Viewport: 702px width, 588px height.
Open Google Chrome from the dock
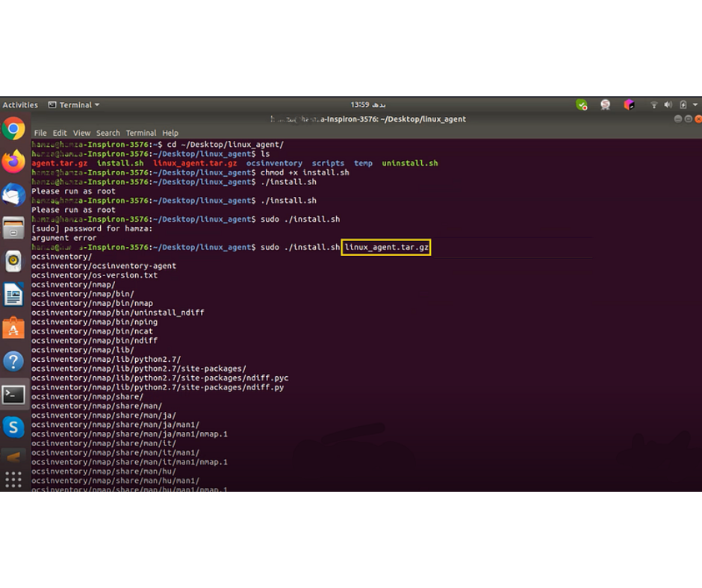click(x=13, y=129)
